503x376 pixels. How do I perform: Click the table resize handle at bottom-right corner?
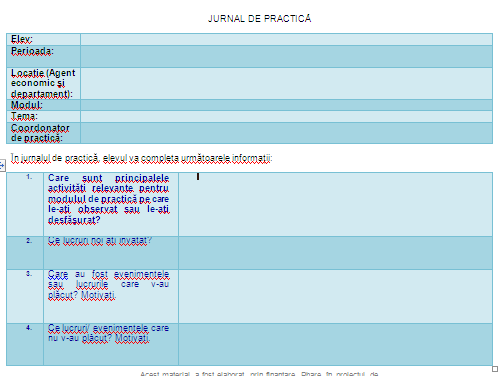click(495, 369)
